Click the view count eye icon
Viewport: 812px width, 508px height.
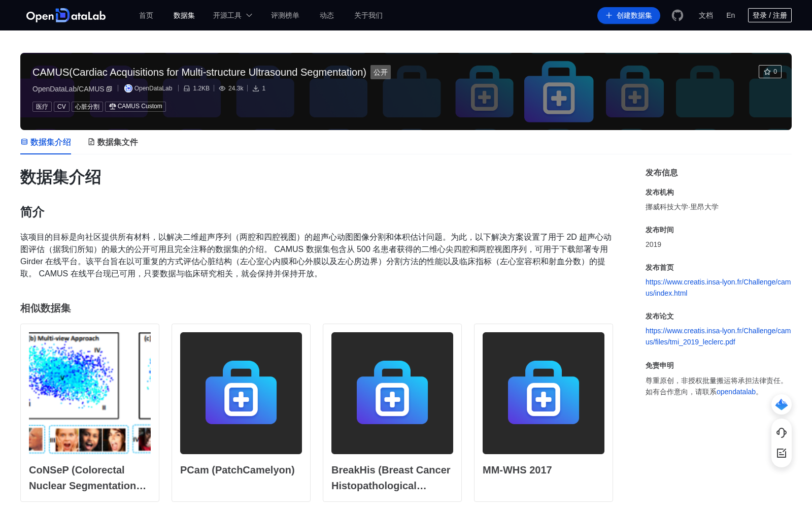[222, 88]
